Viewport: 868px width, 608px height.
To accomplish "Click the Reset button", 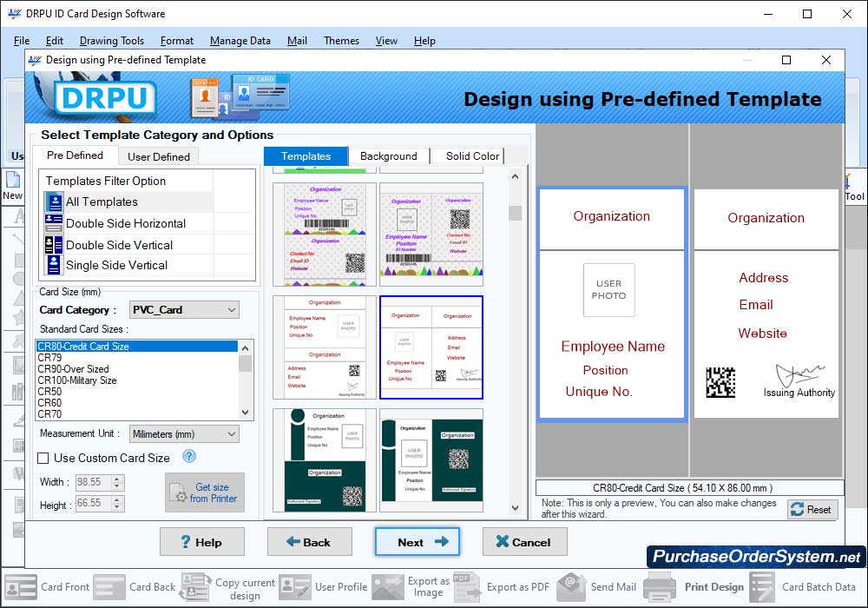I will click(x=812, y=510).
